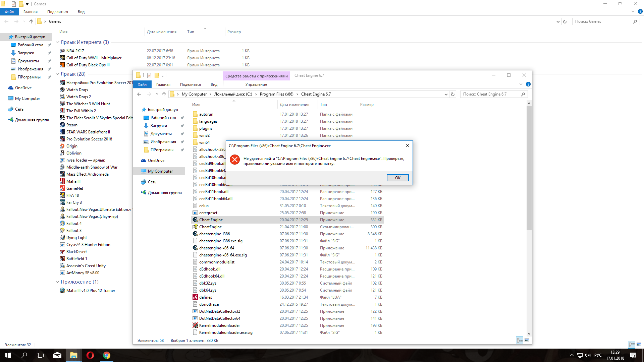Screen dimensions: 644x362
Task: Click OK in the error dialog
Action: 397,178
